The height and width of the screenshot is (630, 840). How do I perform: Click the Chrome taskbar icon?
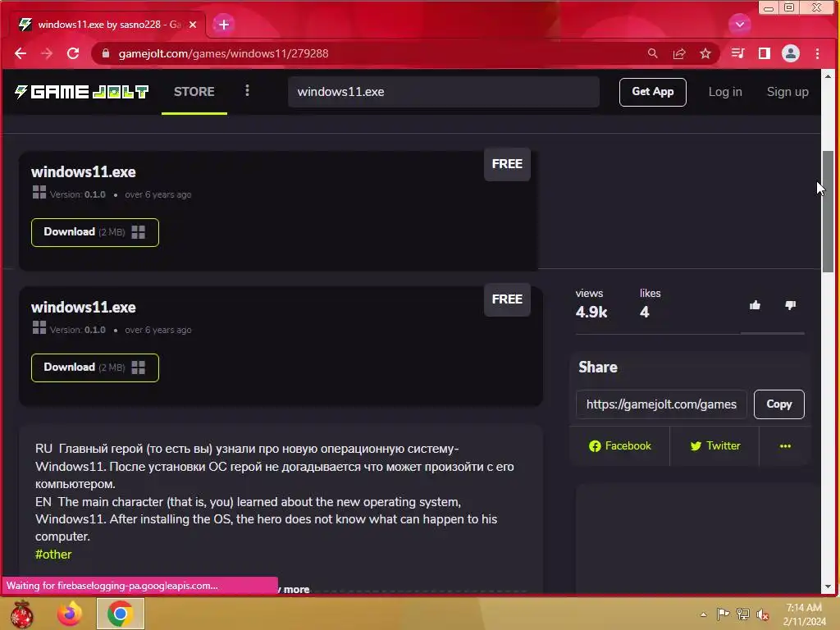point(120,614)
